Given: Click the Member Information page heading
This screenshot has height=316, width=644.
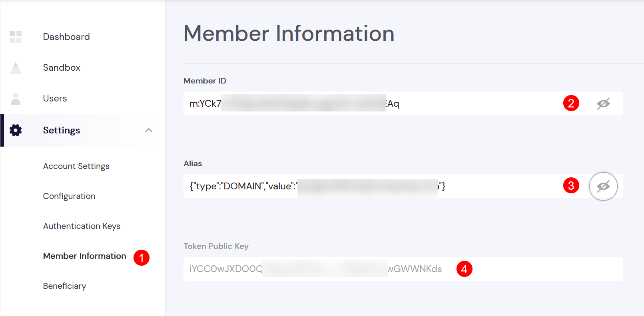Looking at the screenshot, I should pos(289,33).
